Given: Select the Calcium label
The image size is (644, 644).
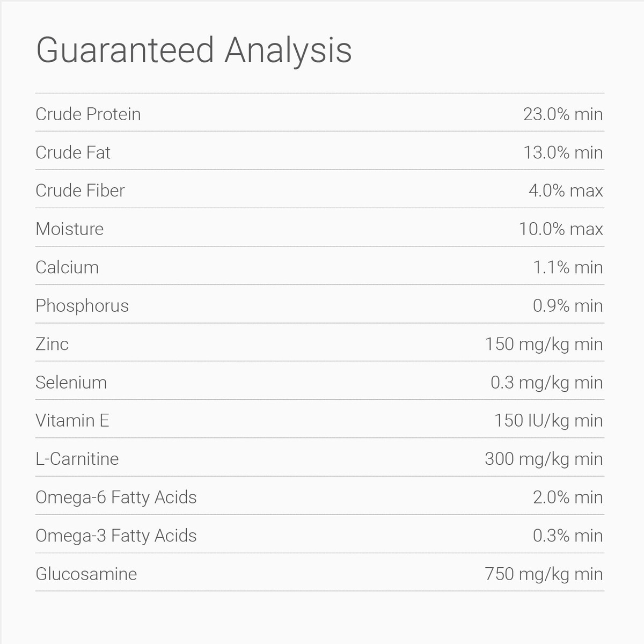Looking at the screenshot, I should coord(67,267).
